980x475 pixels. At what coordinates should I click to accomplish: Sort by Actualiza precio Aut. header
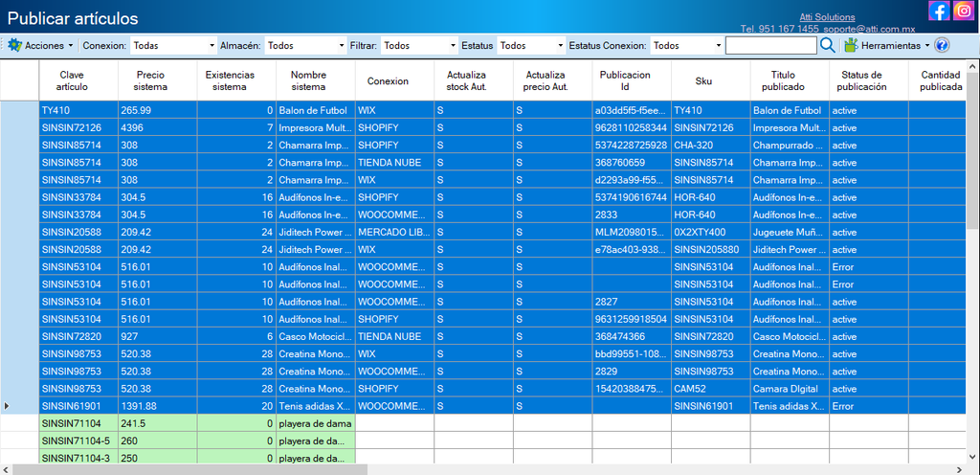[x=552, y=80]
